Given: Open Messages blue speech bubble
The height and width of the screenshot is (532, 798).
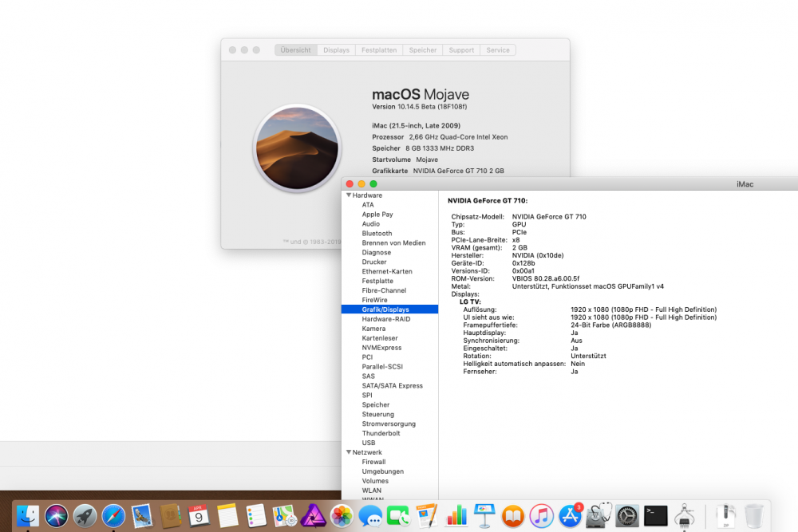Looking at the screenshot, I should [x=370, y=516].
